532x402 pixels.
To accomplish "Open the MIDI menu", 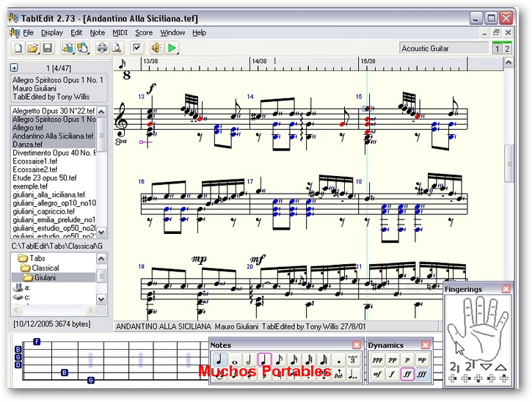I will click(120, 32).
